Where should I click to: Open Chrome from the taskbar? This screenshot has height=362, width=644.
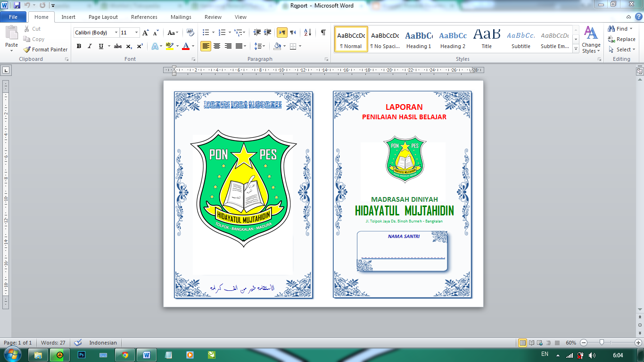click(125, 355)
